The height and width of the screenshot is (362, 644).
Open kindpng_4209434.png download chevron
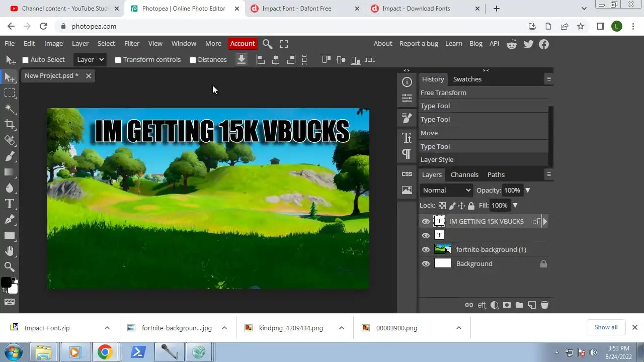(341, 328)
